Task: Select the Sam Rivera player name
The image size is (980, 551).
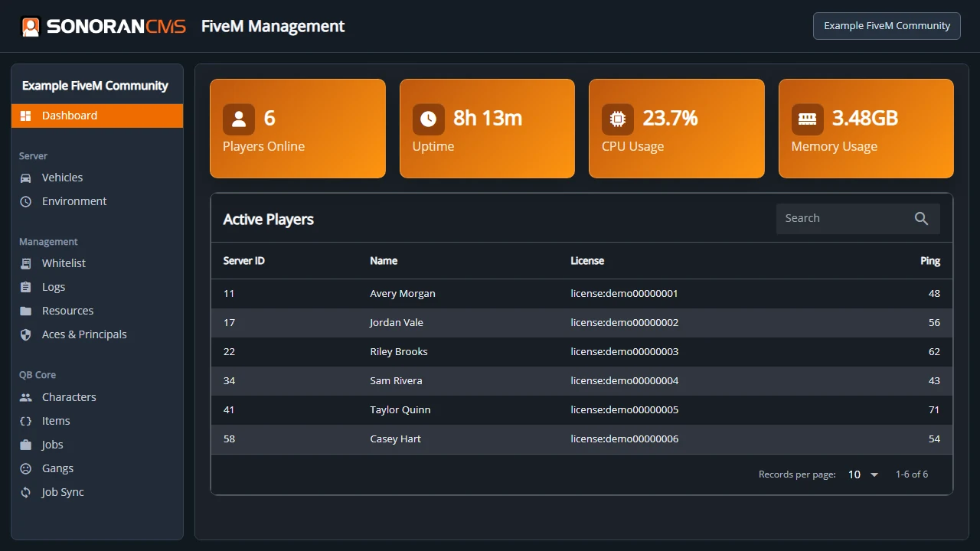Action: point(396,381)
